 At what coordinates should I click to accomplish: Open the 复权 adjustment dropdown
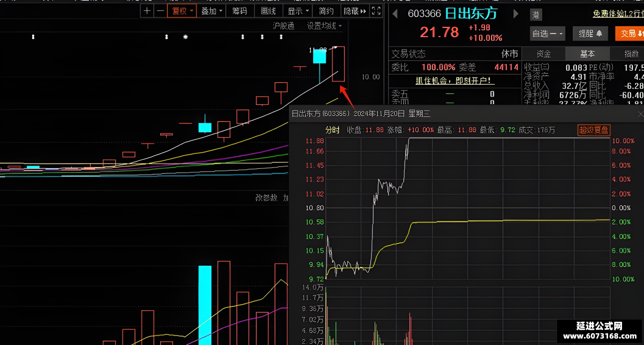click(x=182, y=11)
